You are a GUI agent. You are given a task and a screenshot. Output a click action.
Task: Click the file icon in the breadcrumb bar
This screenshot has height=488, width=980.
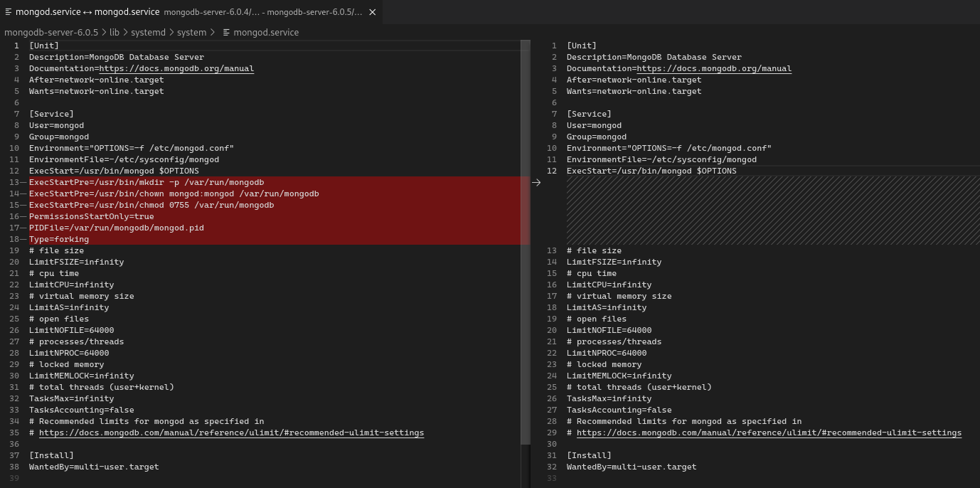tap(226, 33)
